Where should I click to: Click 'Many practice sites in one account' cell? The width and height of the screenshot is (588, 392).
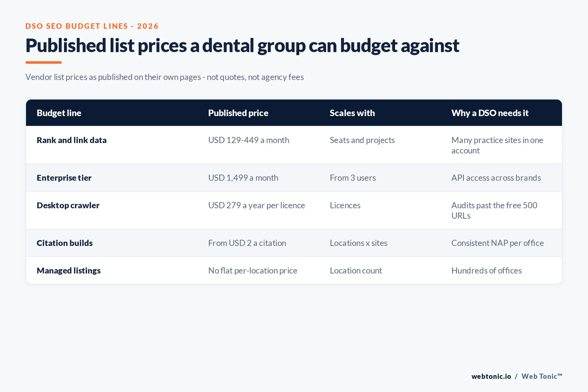pyautogui.click(x=497, y=145)
